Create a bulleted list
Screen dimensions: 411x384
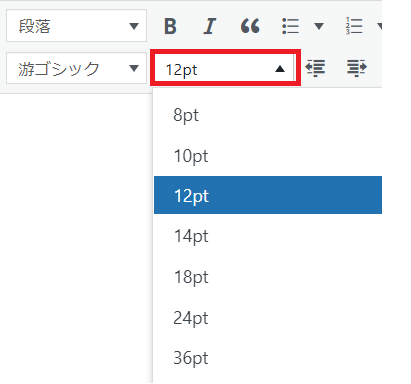290,26
